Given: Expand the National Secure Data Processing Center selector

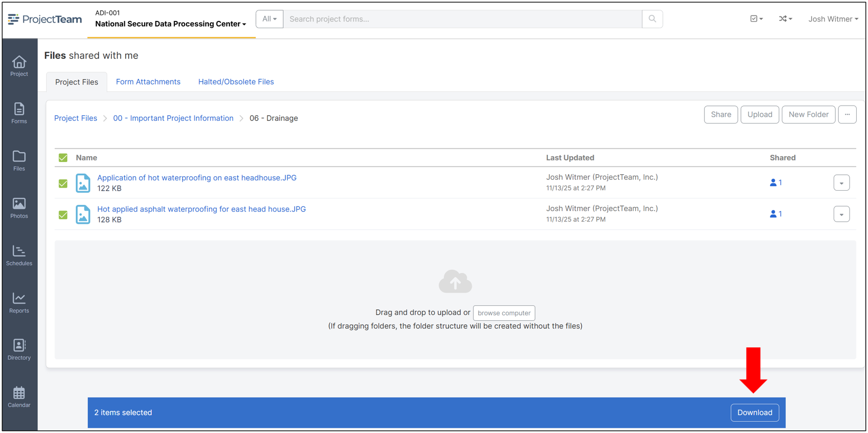Looking at the screenshot, I should (x=170, y=24).
